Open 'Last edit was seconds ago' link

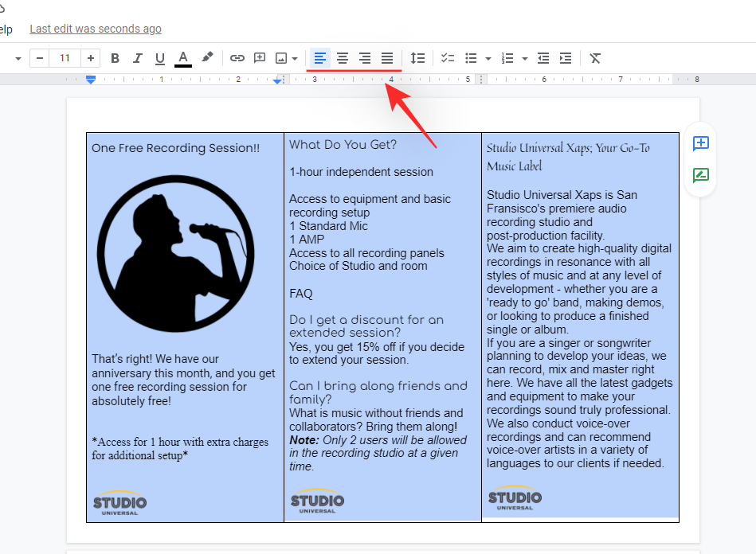(96, 29)
